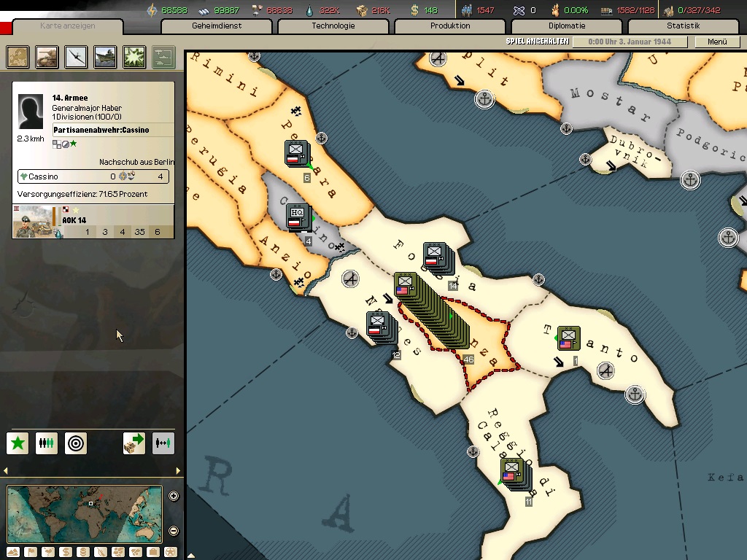
Task: Switch to the flag map mode icon
Action: click(x=31, y=552)
